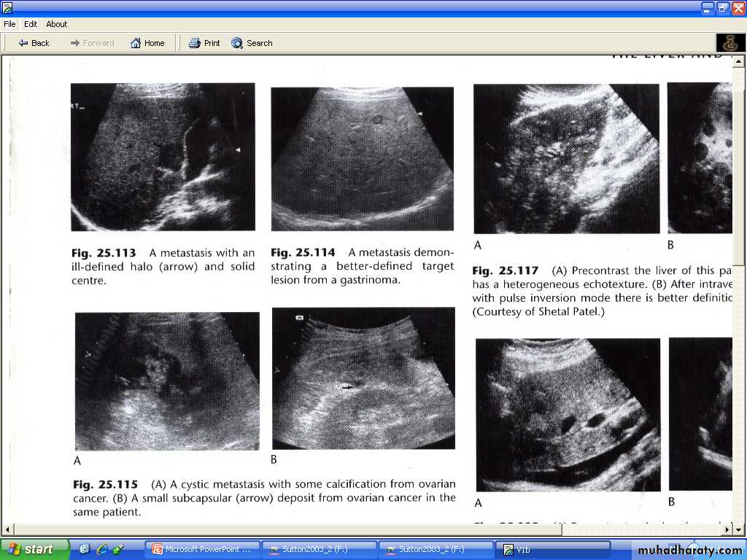Viewport: 747px width, 560px height.
Task: Click the horizontal scrollbar left arrow
Action: pyautogui.click(x=9, y=529)
